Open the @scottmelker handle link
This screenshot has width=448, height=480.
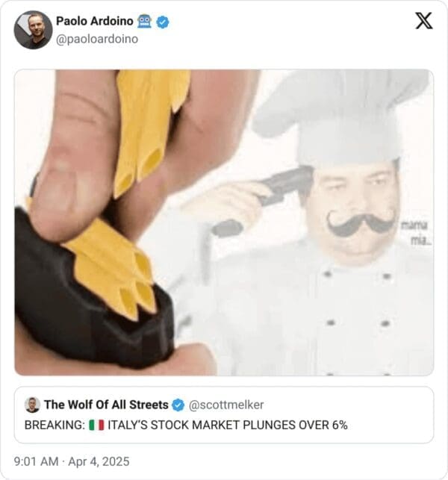[x=226, y=405]
